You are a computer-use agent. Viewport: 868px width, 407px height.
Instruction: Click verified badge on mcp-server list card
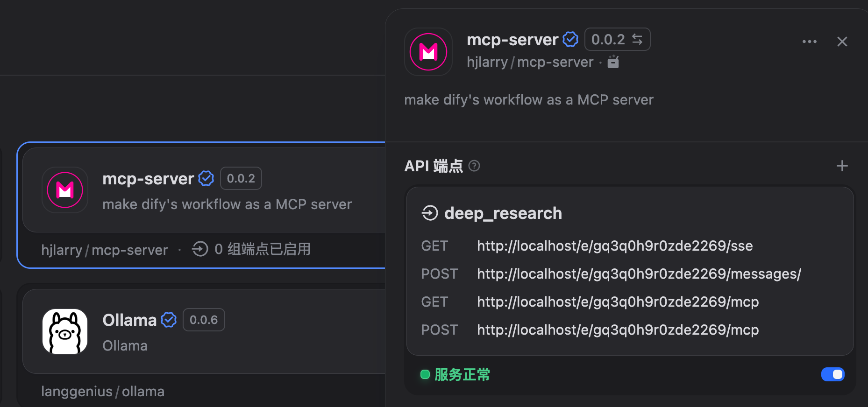pyautogui.click(x=206, y=178)
